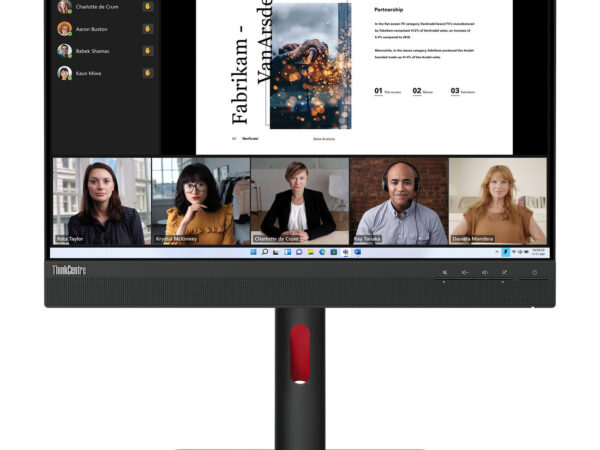Select Kayo Miwa in the participant list
The width and height of the screenshot is (600, 450).
click(90, 73)
